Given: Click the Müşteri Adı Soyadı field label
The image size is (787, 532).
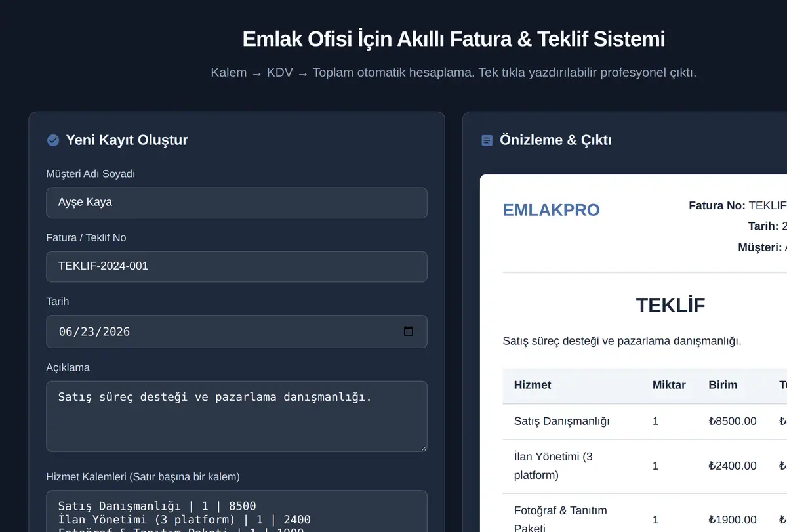Looking at the screenshot, I should click(x=91, y=174).
